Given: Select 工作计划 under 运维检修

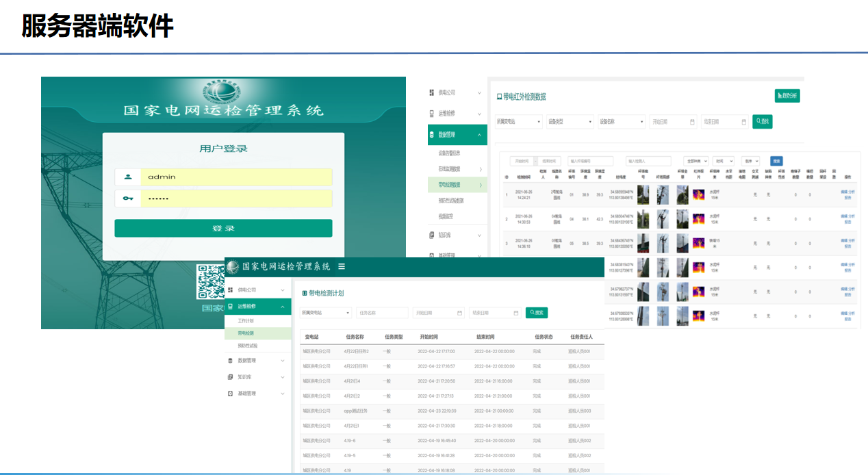Looking at the screenshot, I should pos(246,320).
